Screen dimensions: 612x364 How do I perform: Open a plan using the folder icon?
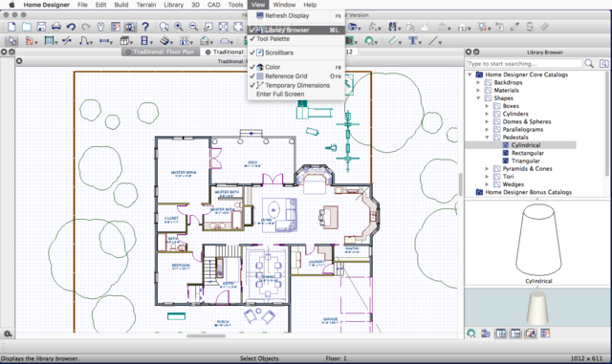coord(27,27)
